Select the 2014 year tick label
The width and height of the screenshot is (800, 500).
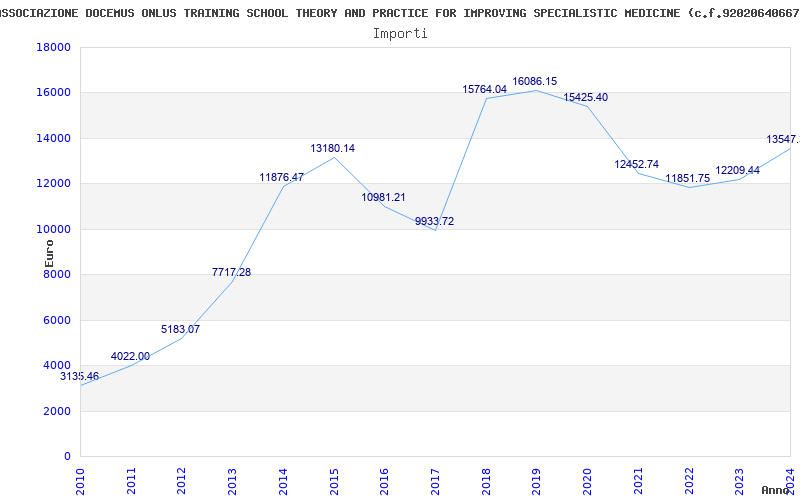click(x=283, y=481)
